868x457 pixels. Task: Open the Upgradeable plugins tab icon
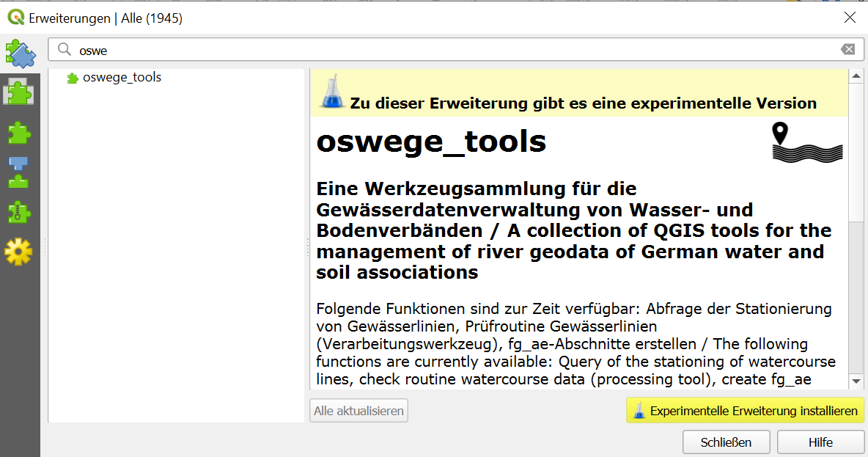click(19, 172)
